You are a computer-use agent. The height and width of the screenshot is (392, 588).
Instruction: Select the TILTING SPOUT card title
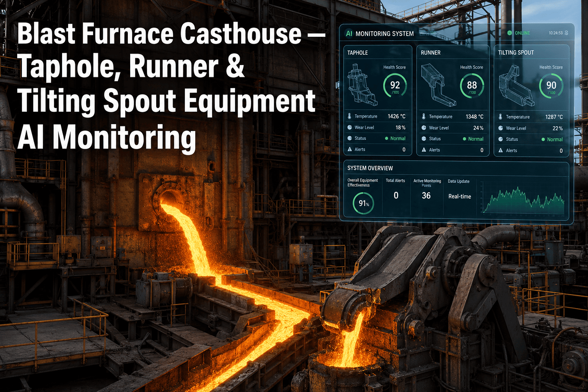click(516, 53)
